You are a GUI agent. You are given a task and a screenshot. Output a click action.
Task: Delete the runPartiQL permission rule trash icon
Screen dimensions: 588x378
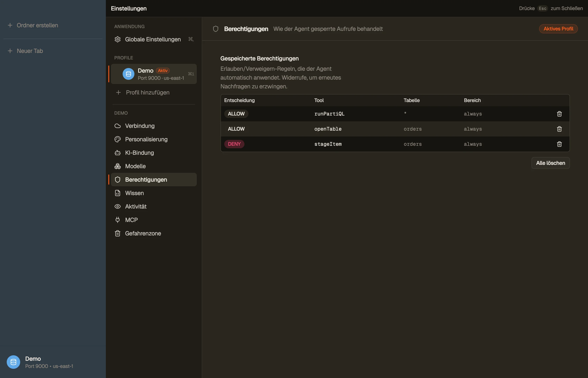(x=559, y=114)
